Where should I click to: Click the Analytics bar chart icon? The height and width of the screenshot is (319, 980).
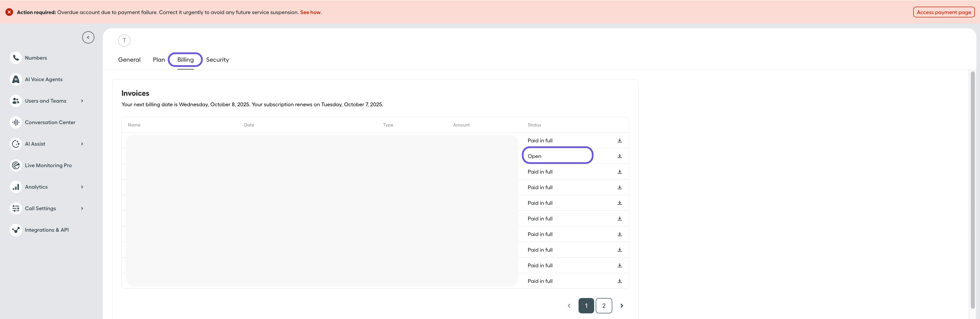pos(16,187)
